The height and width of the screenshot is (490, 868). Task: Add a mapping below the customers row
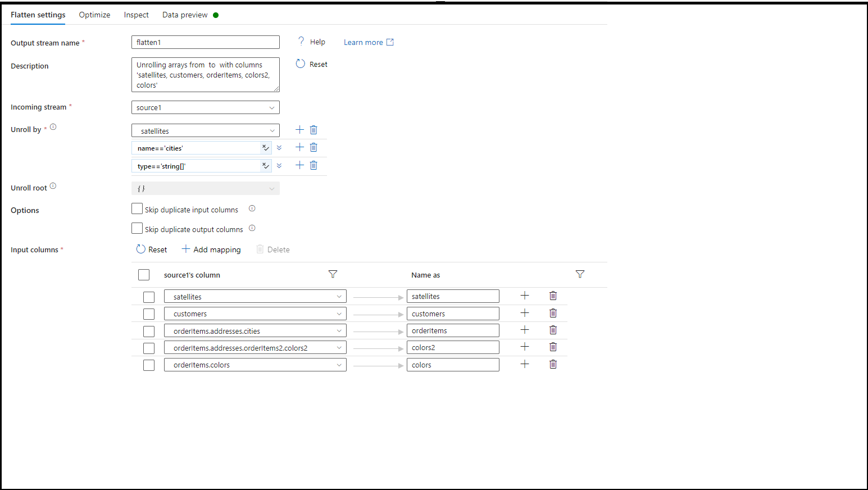pyautogui.click(x=524, y=312)
